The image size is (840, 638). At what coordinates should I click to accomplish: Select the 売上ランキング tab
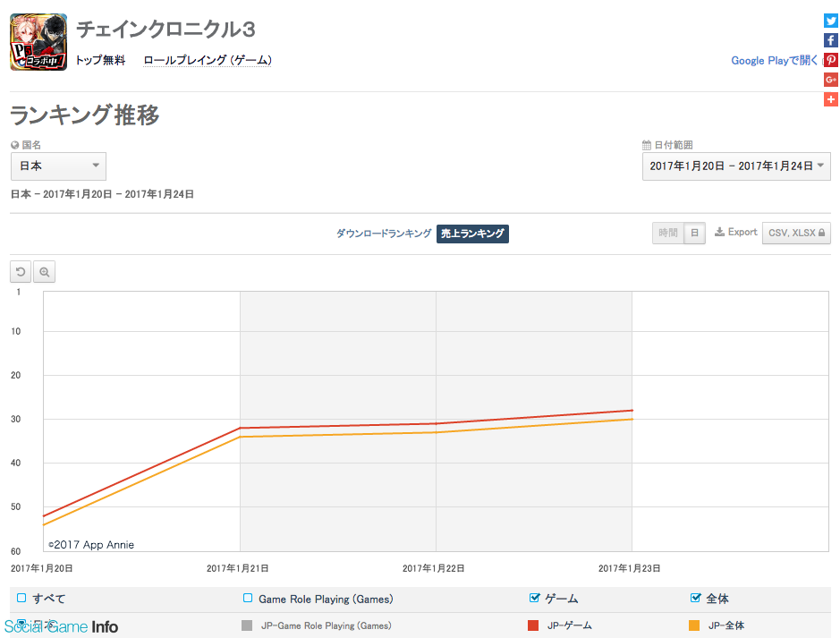tap(472, 234)
